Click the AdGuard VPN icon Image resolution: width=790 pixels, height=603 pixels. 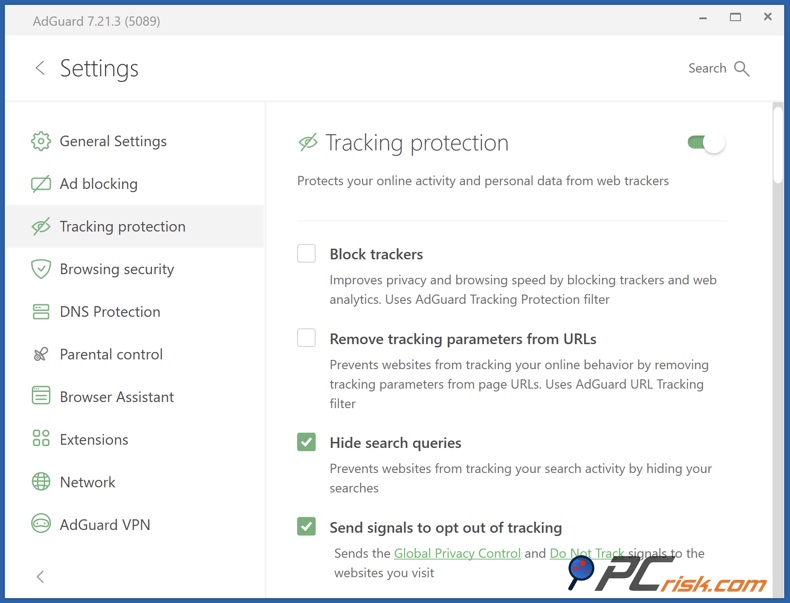[41, 524]
